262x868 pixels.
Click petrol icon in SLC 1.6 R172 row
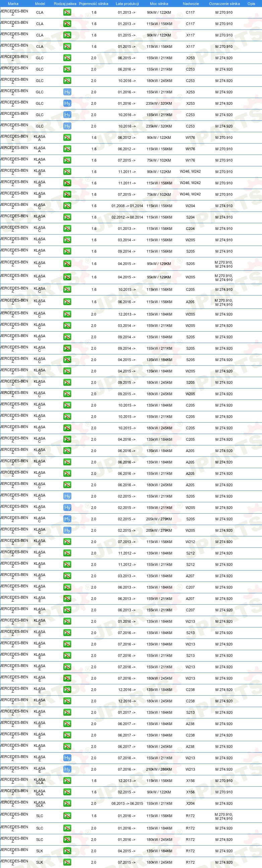coord(67,816)
